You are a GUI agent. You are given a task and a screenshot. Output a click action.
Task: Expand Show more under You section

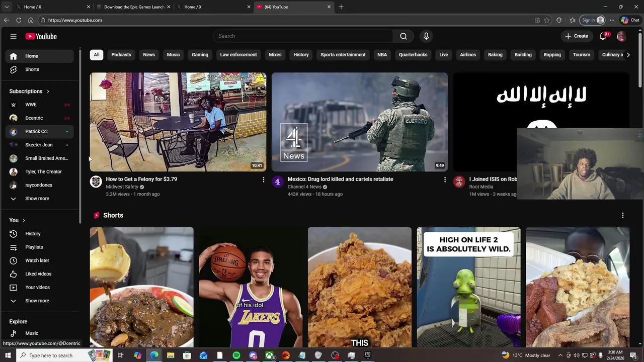click(x=40, y=301)
